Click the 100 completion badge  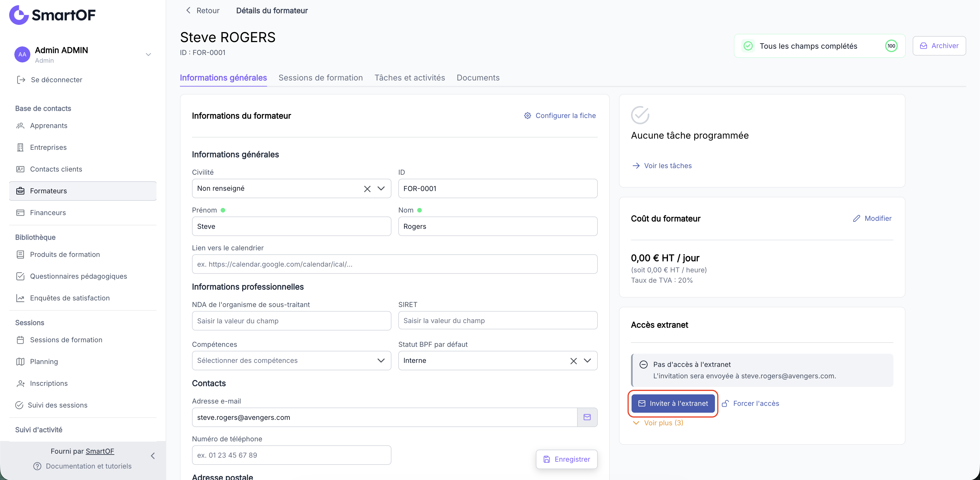click(891, 46)
